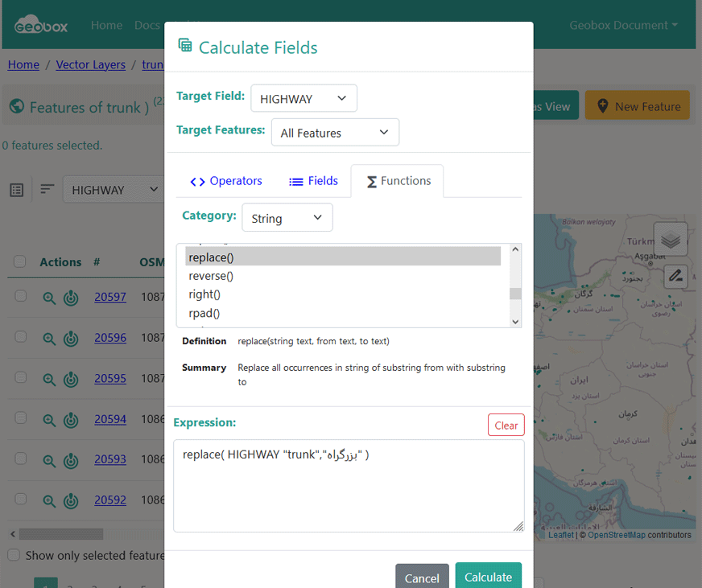This screenshot has width=702, height=588.
Task: Click locate icon for feature 20592
Action: [71, 500]
